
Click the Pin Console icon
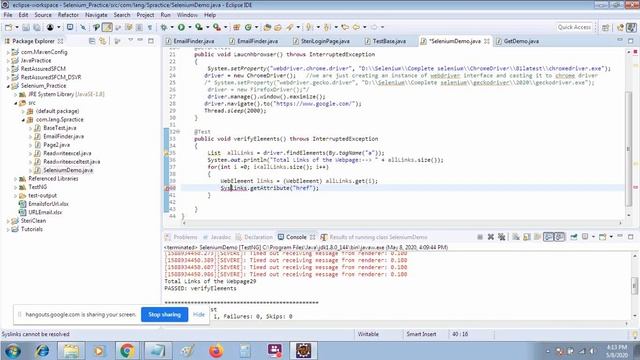point(573,237)
